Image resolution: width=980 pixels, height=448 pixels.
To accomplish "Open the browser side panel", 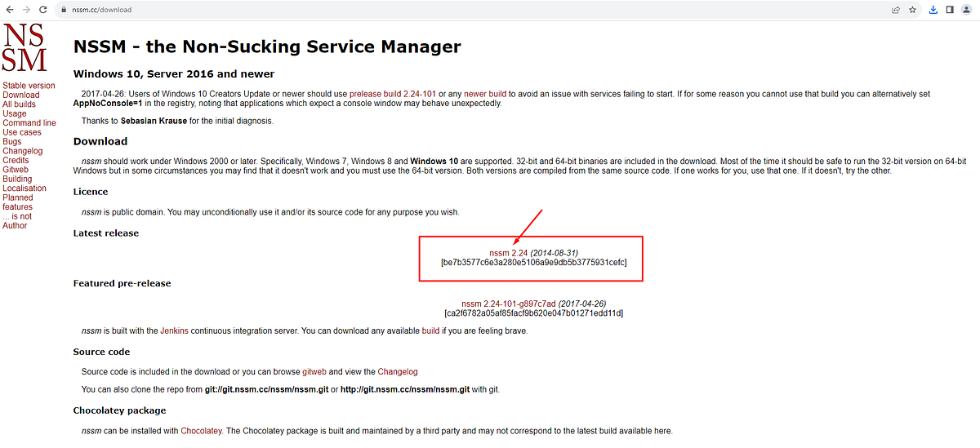I will [950, 10].
